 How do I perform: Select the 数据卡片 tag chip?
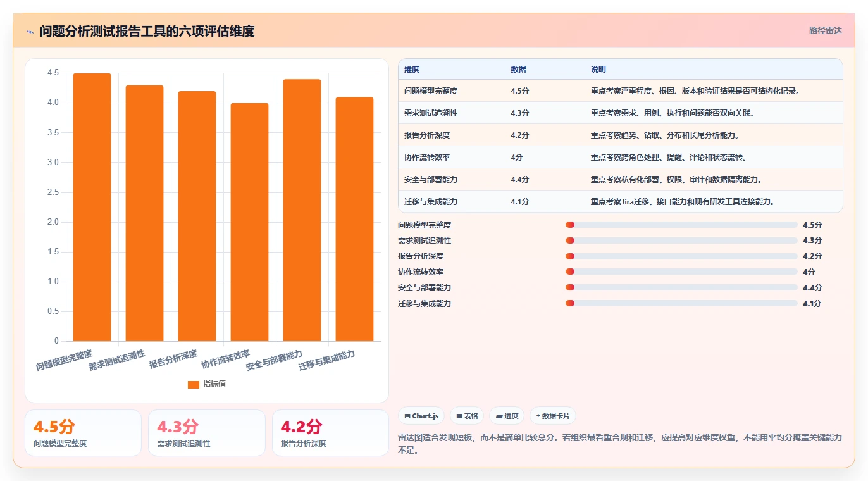tap(553, 416)
